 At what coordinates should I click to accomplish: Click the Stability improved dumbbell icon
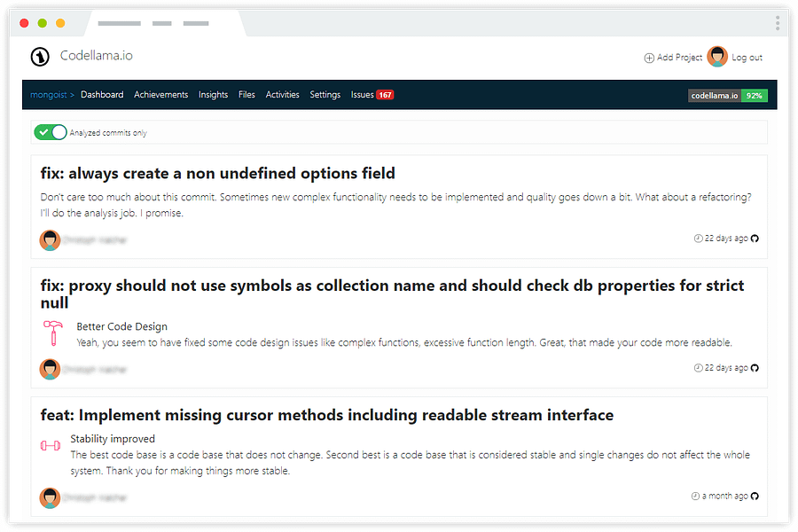tap(51, 446)
